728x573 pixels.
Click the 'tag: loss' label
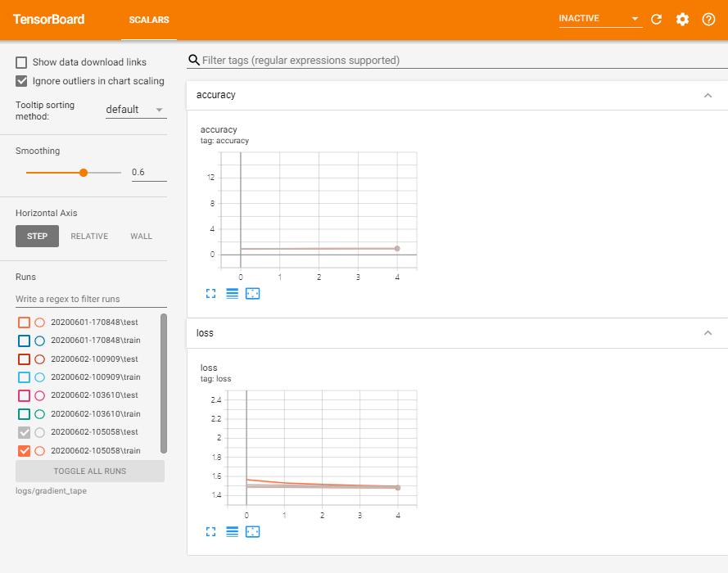click(216, 379)
